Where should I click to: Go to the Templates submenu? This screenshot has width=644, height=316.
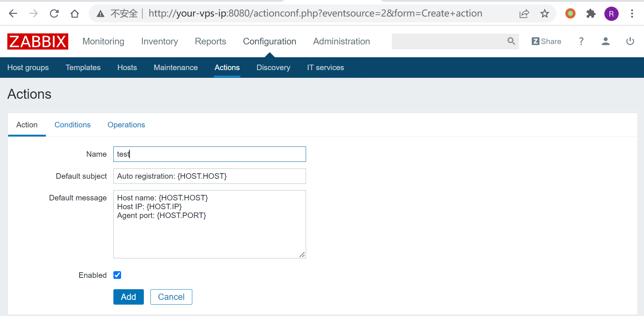(x=83, y=68)
